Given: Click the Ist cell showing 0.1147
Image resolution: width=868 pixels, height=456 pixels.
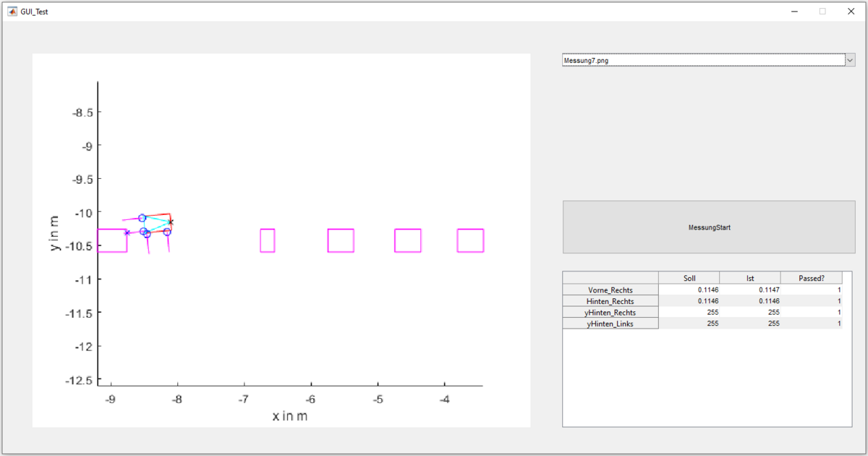Looking at the screenshot, I should pyautogui.click(x=749, y=290).
